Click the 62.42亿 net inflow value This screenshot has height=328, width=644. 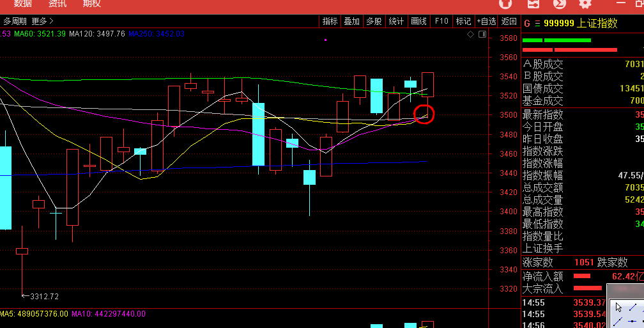pyautogui.click(x=628, y=276)
